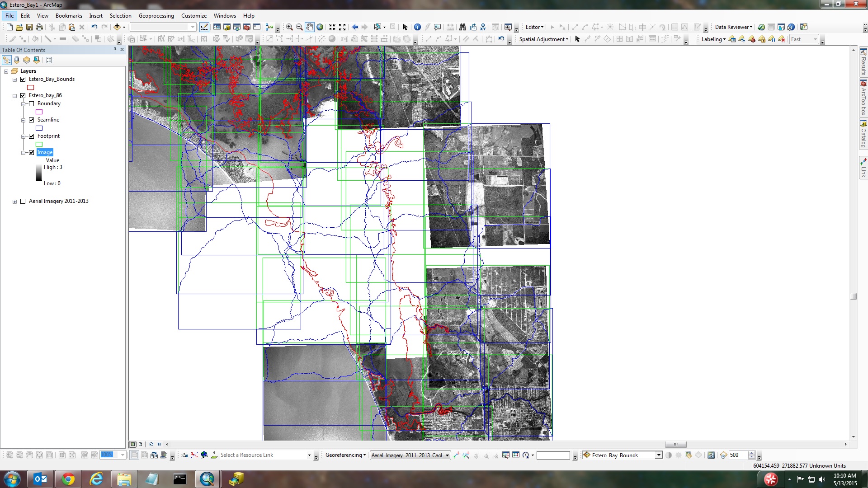
Task: Expand the Aerial Imagery 2011-2013 layer
Action: pos(15,202)
